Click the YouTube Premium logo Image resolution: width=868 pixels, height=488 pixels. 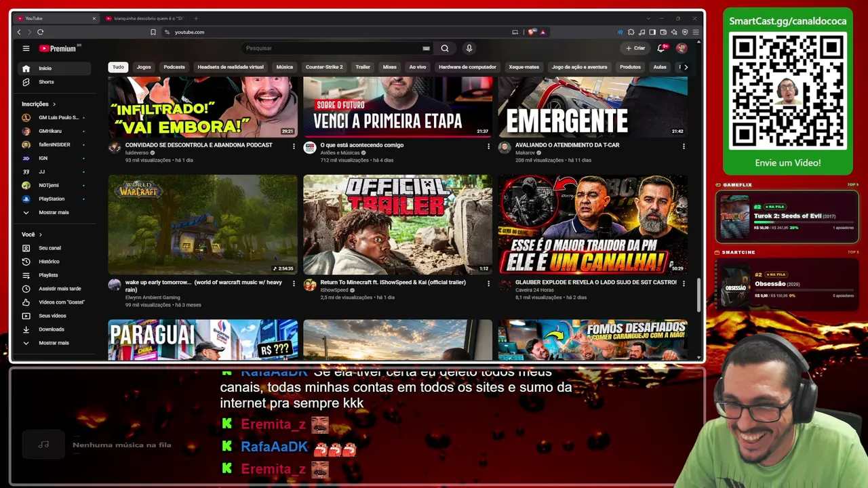[x=60, y=48]
